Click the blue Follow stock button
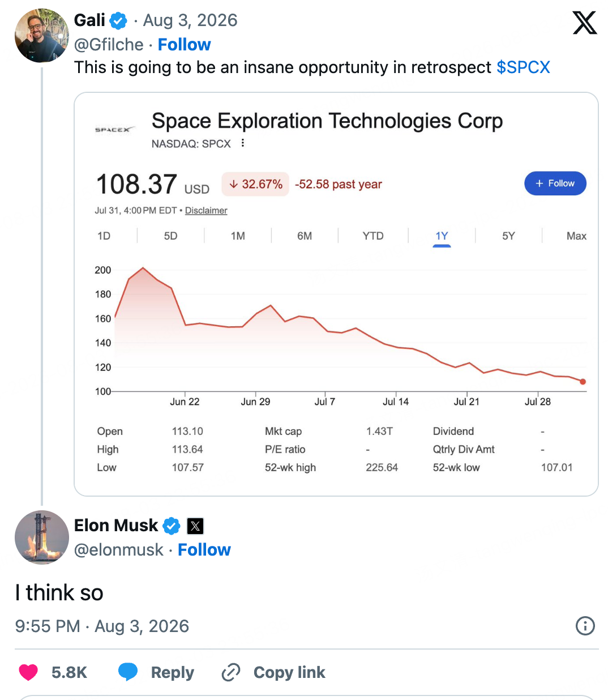The image size is (608, 700). pos(555,183)
